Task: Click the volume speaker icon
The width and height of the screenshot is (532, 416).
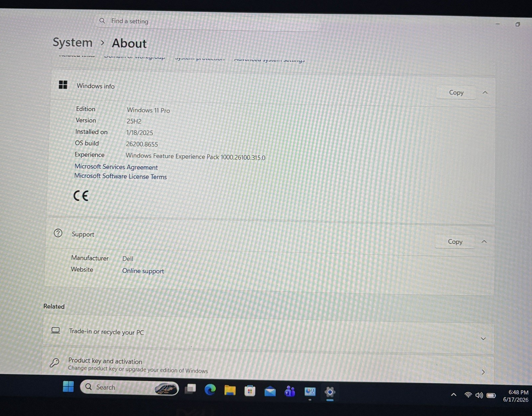Action: pyautogui.click(x=479, y=395)
